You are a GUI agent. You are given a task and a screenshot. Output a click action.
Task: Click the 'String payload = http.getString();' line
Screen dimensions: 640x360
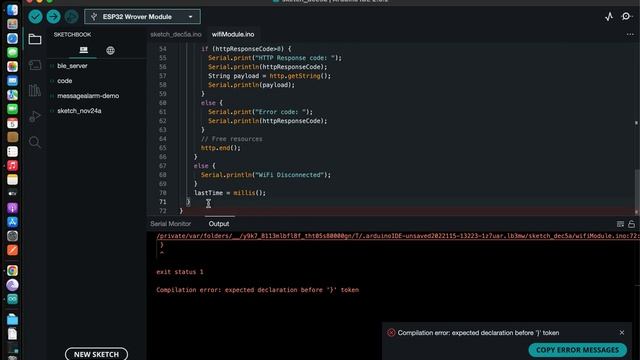pos(269,76)
